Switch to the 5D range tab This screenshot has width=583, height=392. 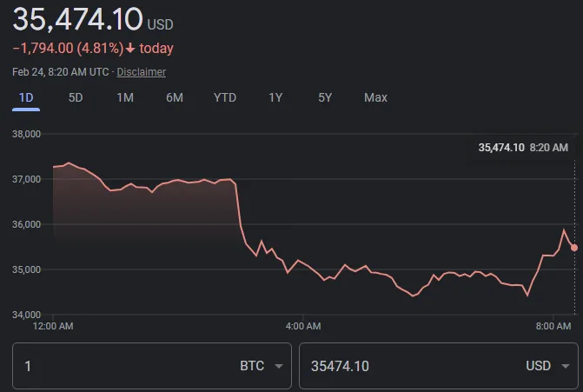76,98
